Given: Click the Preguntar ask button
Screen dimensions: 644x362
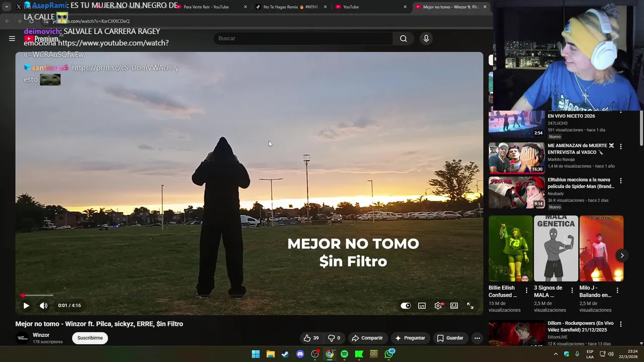Looking at the screenshot, I should coord(410,338).
